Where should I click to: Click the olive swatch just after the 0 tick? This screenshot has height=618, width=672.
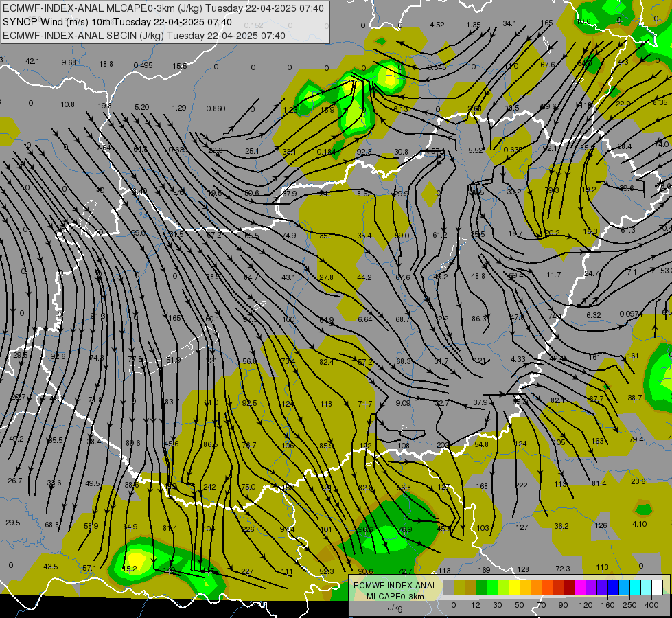460,587
